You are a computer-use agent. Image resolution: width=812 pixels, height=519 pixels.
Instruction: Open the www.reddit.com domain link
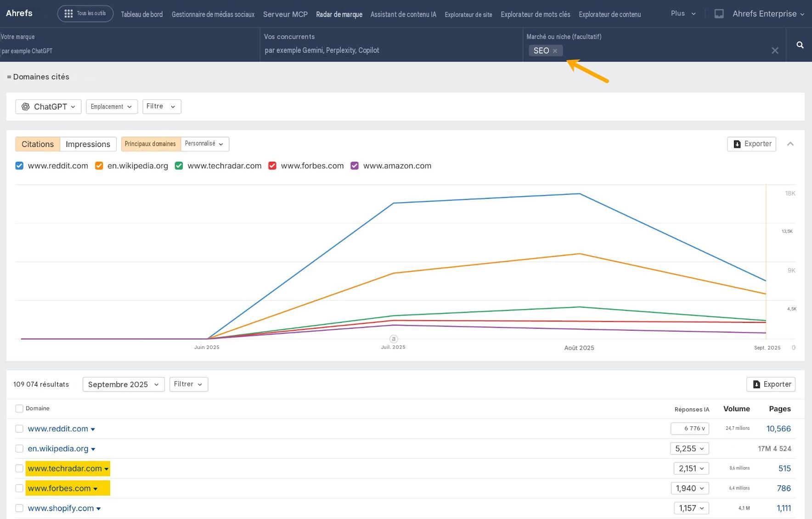58,429
